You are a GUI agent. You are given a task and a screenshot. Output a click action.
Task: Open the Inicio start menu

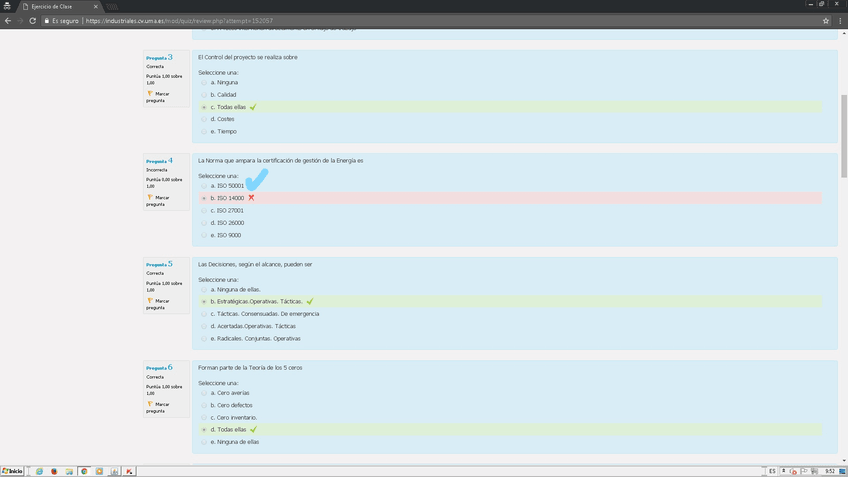click(x=13, y=471)
